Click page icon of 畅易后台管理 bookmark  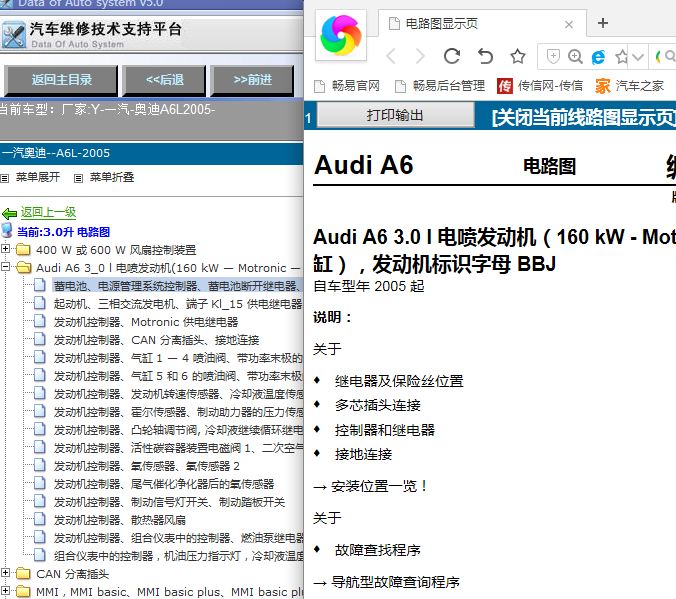click(x=401, y=87)
